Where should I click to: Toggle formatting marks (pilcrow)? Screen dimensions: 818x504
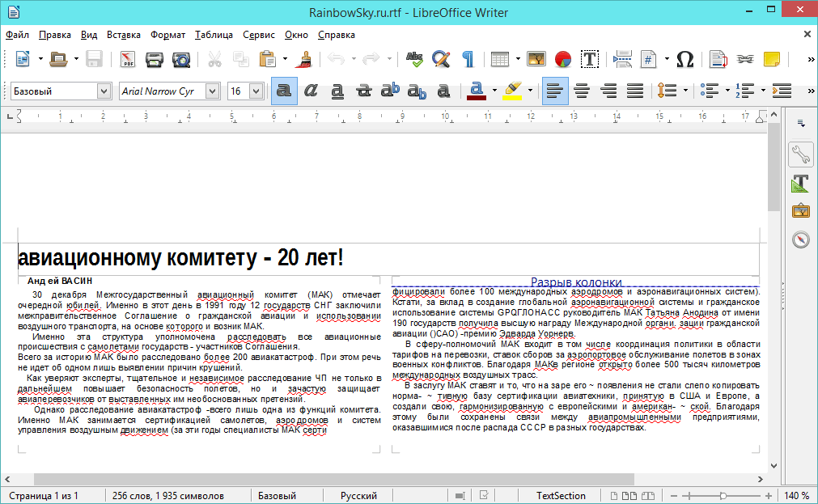[468, 59]
